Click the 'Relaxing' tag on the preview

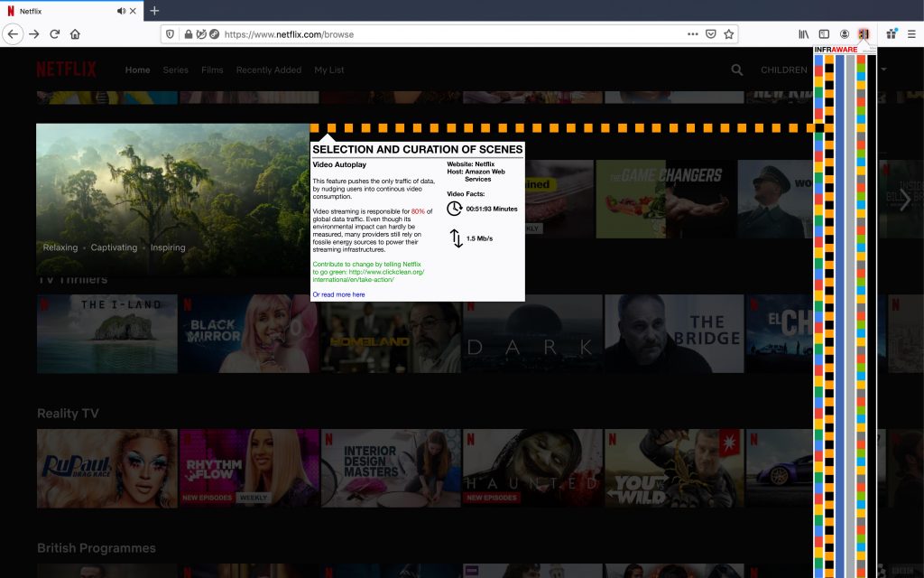(x=60, y=247)
